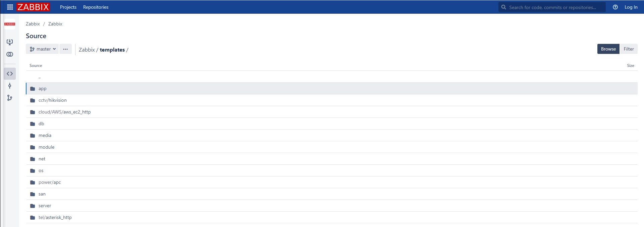Screen dimensions: 644x227
Task: Open the Branches sidebar icon
Action: pyautogui.click(x=10, y=98)
